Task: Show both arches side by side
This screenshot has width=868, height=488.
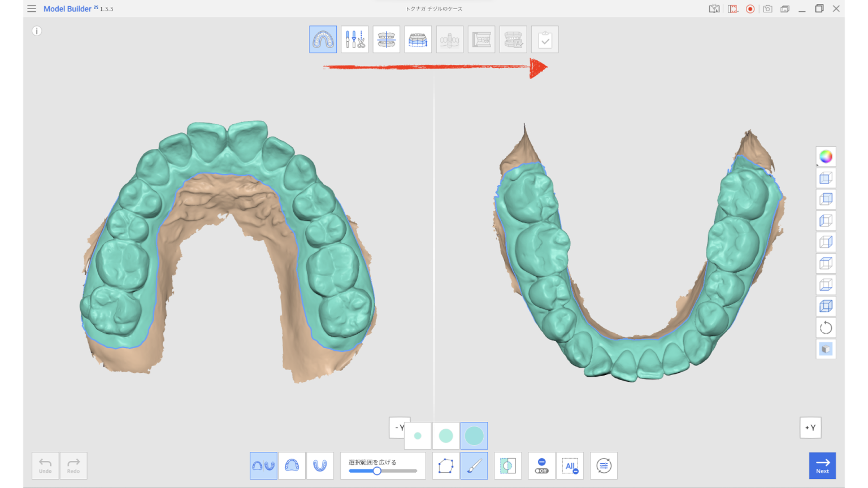Action: (263, 465)
